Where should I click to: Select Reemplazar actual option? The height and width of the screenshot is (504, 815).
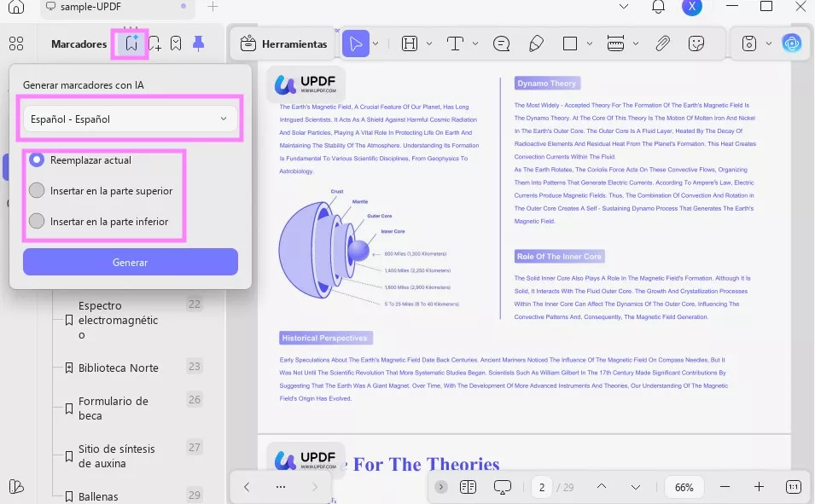pos(80,160)
